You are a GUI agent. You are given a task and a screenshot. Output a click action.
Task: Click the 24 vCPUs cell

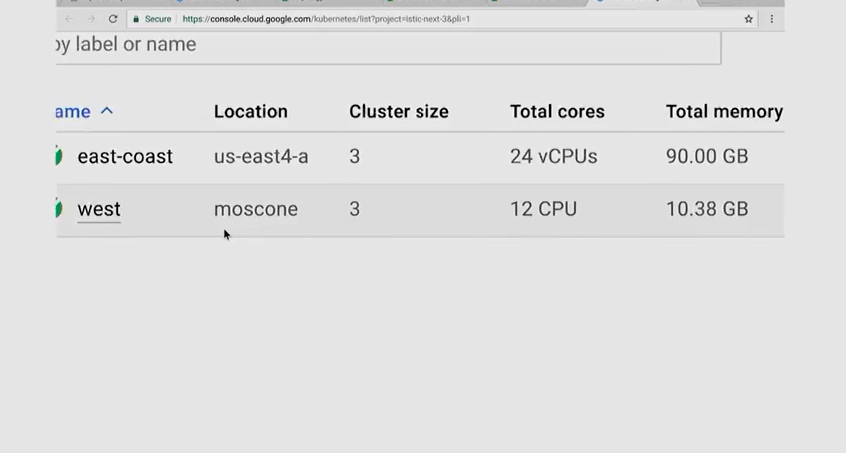pyautogui.click(x=553, y=157)
